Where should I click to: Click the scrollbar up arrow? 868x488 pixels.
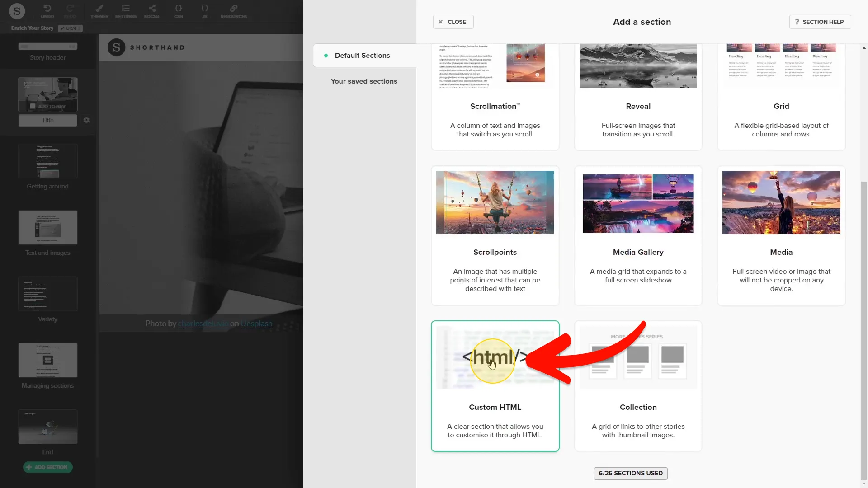[x=864, y=47]
